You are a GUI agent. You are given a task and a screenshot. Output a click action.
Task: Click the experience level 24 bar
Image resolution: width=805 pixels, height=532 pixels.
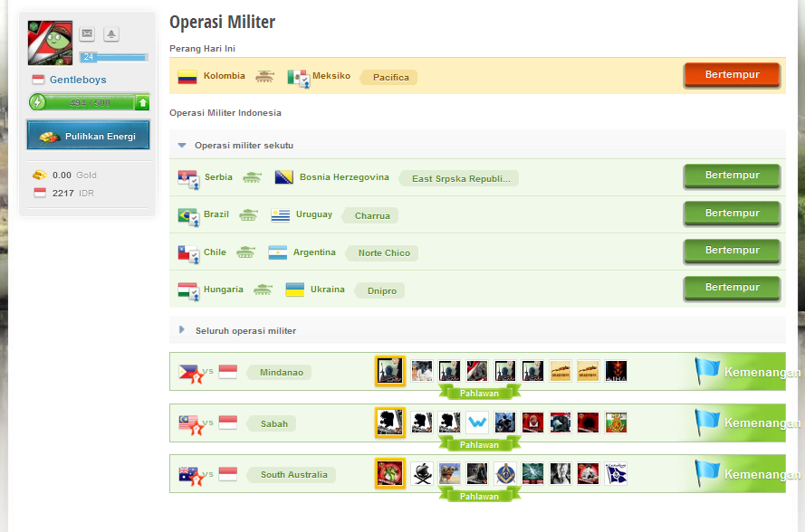(114, 57)
